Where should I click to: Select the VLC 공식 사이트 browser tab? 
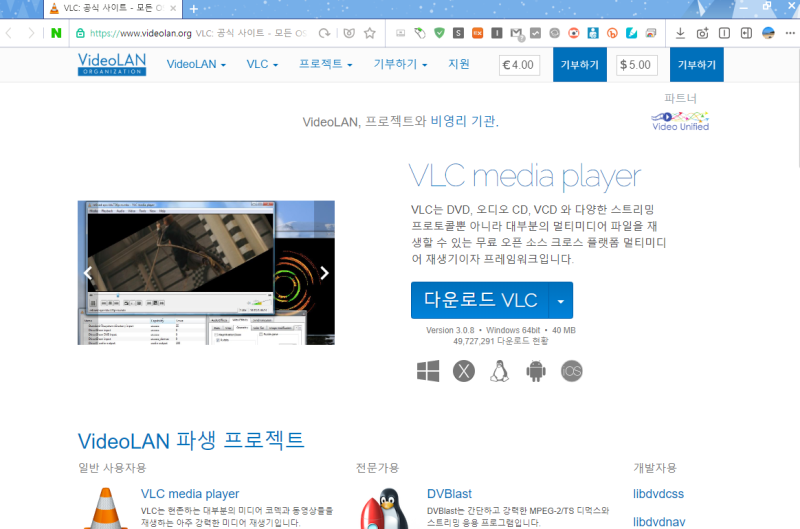(113, 8)
